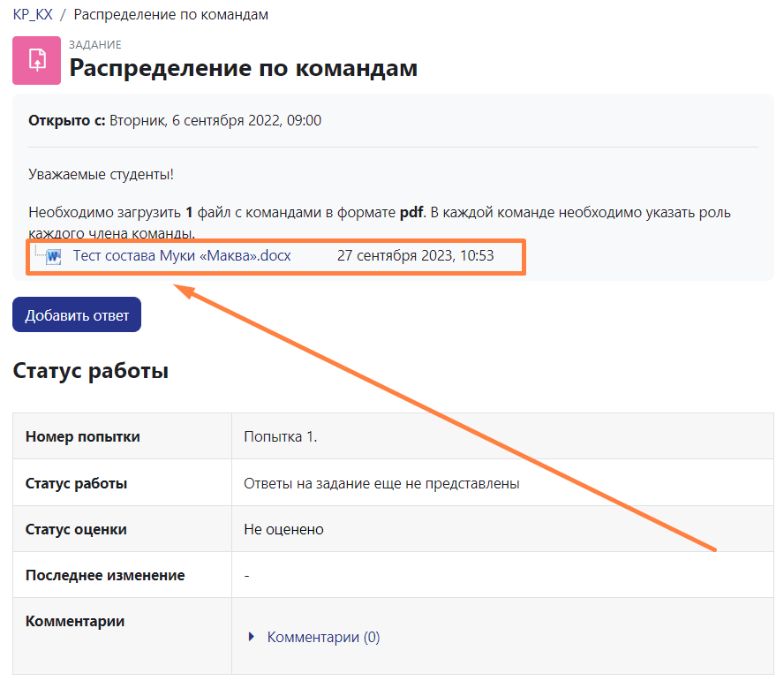This screenshot has height=681, width=784.
Task: Select the Открыто с date text
Action: 215,120
